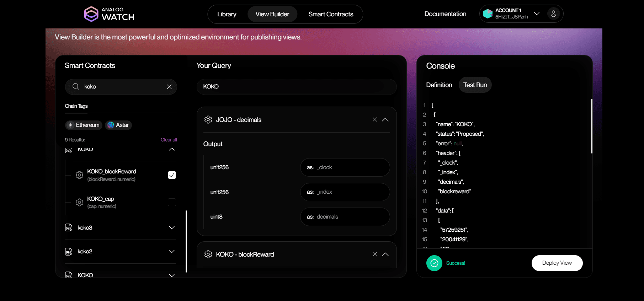Click the "status": "Proposed" console line
This screenshot has height=301, width=644.
pos(460,134)
